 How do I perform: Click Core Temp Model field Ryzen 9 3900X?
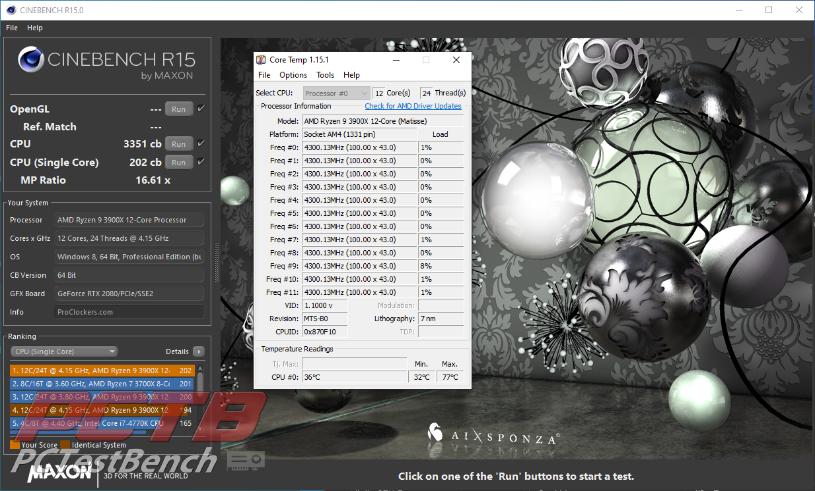coord(383,121)
